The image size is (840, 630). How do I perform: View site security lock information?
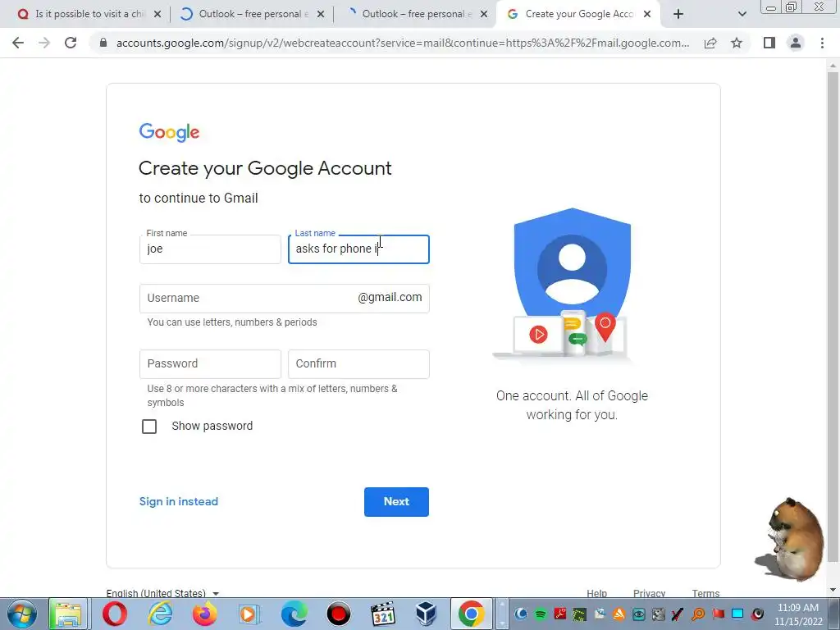coord(103,43)
